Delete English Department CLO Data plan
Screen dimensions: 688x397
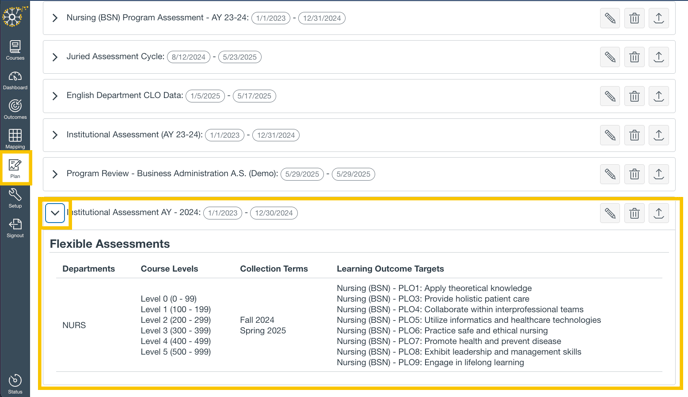[x=634, y=96]
